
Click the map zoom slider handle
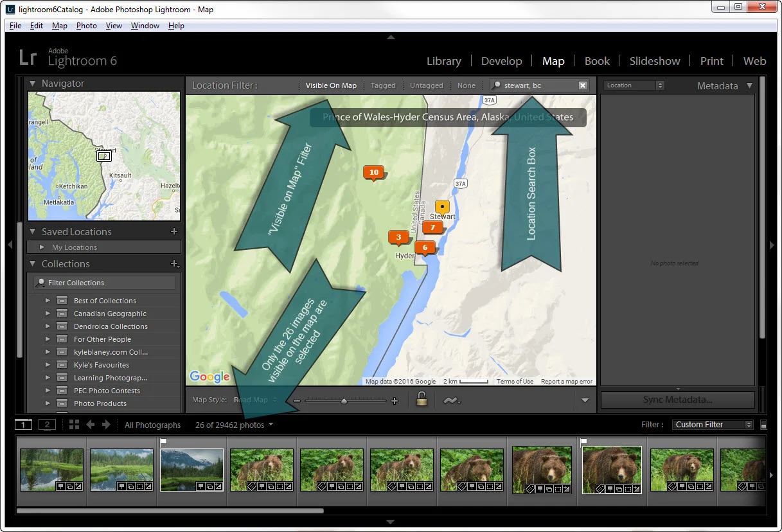pyautogui.click(x=344, y=401)
